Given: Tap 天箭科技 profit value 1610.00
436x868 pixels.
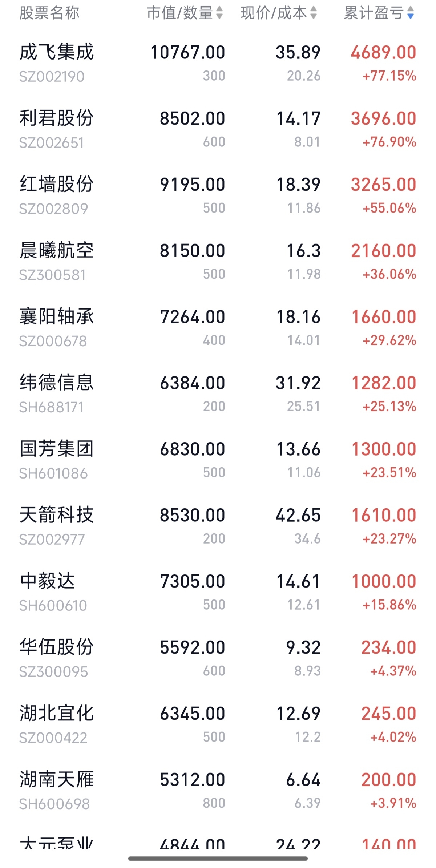Looking at the screenshot, I should pyautogui.click(x=384, y=515).
